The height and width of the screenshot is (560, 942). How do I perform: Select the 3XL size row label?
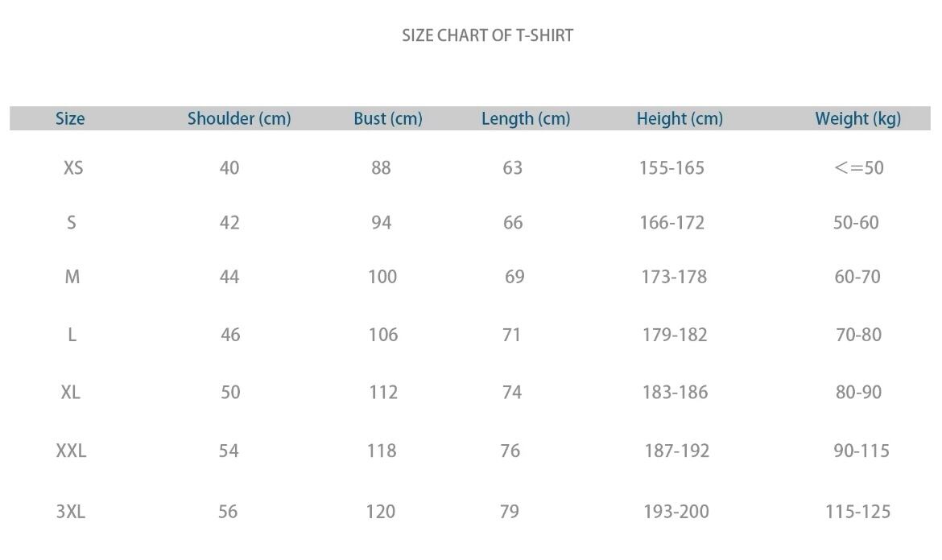coord(71,512)
